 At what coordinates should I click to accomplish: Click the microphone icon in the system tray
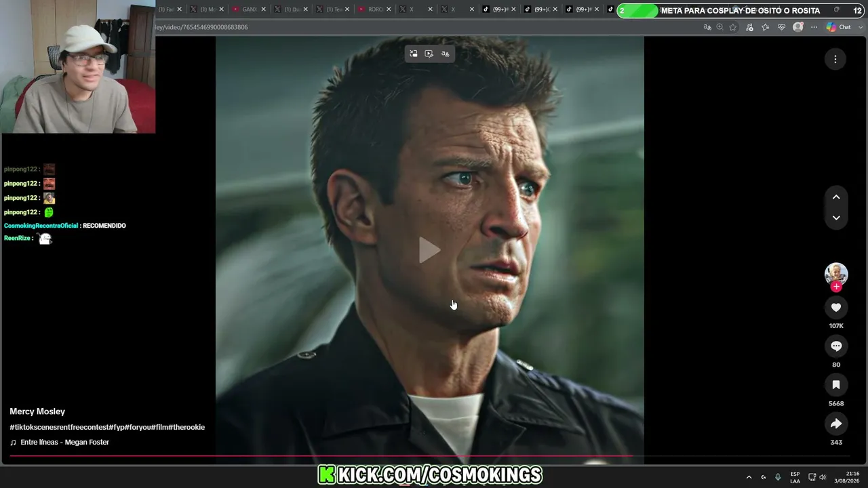pos(778,477)
